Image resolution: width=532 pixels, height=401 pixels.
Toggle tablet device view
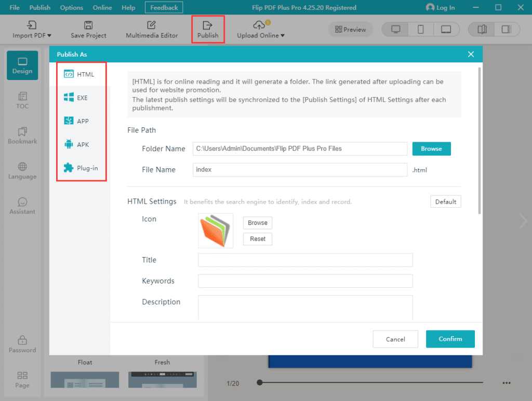(447, 29)
